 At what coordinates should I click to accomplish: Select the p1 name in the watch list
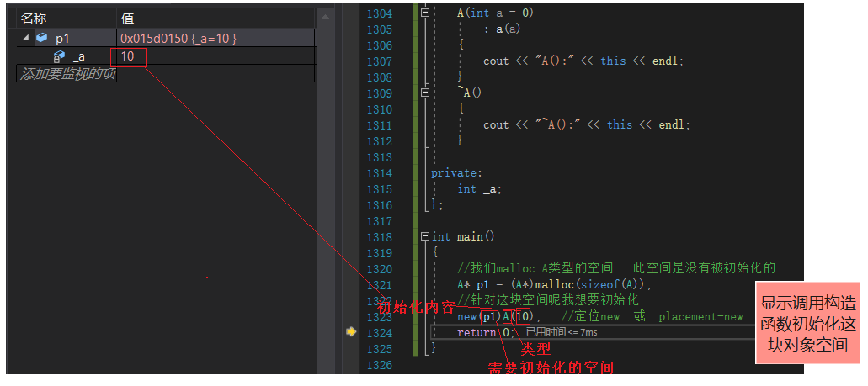[x=62, y=39]
